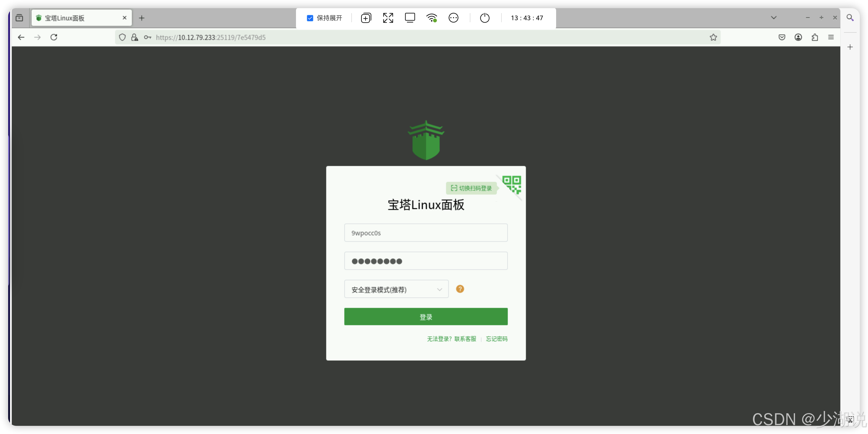Image resolution: width=868 pixels, height=434 pixels.
Task: Open the Firefox application menu
Action: pyautogui.click(x=831, y=37)
